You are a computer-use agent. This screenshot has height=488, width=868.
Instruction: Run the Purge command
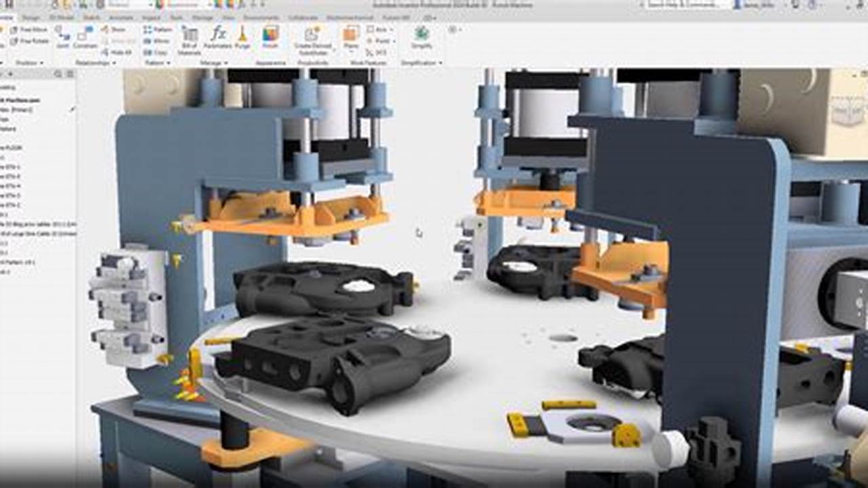point(242,34)
